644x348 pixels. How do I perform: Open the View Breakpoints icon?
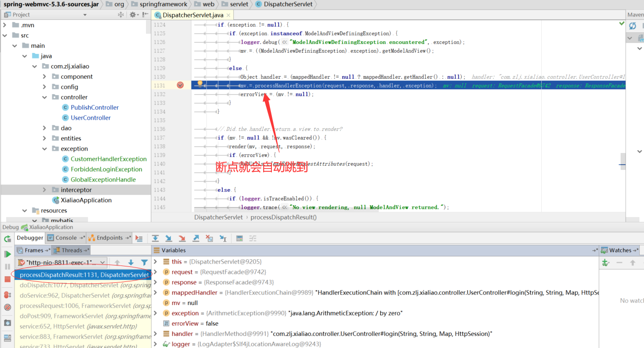pos(7,295)
